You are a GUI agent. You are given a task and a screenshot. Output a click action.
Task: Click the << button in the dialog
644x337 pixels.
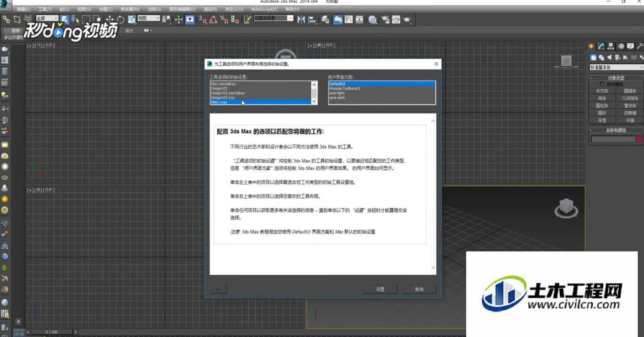tap(218, 289)
